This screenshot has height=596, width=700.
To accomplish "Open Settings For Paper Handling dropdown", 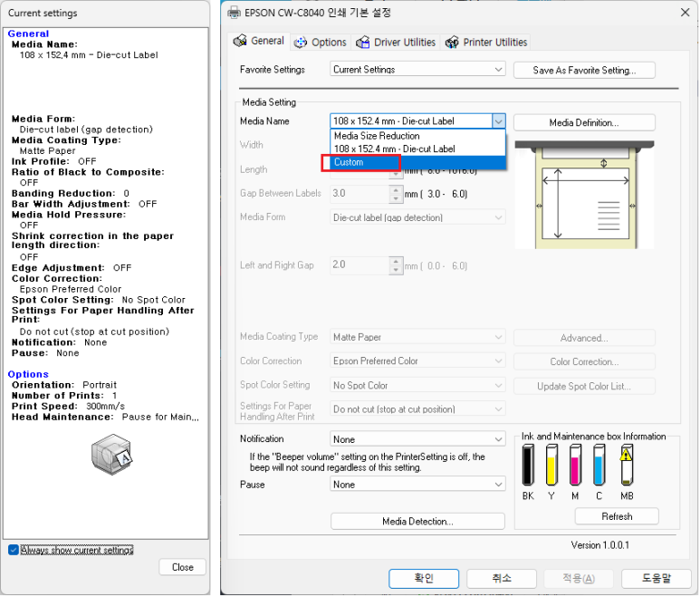I will [417, 409].
